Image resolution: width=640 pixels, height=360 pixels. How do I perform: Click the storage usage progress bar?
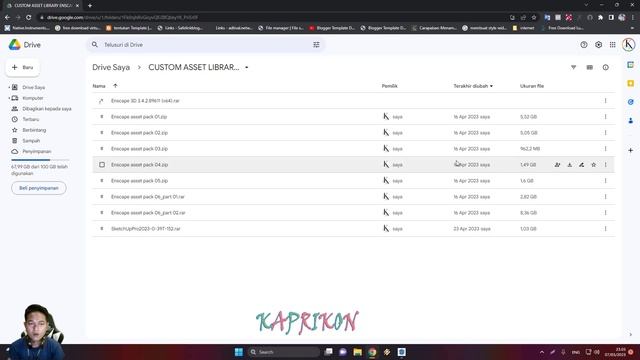pyautogui.click(x=40, y=160)
